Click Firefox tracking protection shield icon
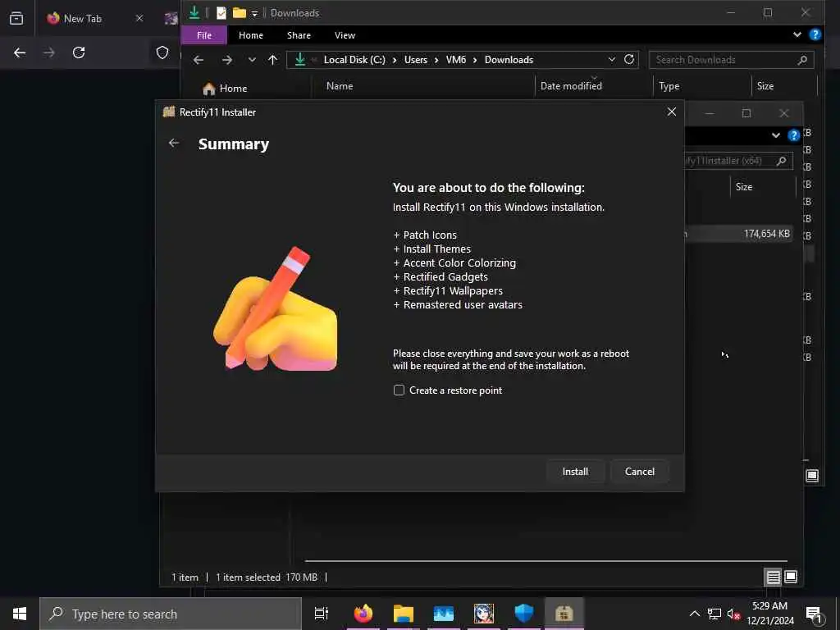The image size is (840, 630). coord(162,52)
